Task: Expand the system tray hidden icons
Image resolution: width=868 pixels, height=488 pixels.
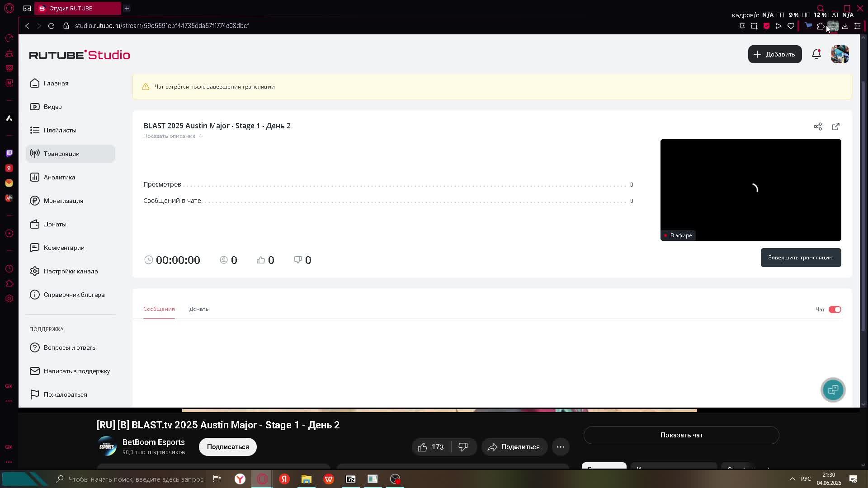Action: pyautogui.click(x=792, y=479)
